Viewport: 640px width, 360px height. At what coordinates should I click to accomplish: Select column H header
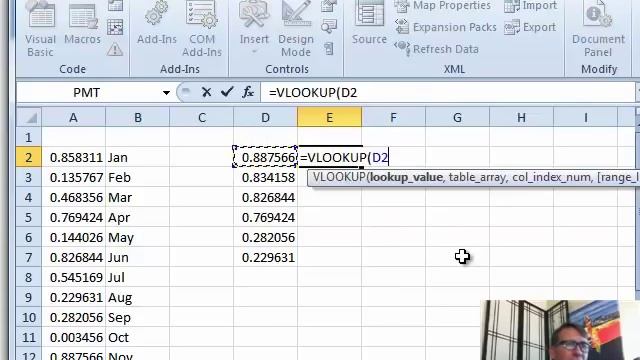pyautogui.click(x=521, y=118)
